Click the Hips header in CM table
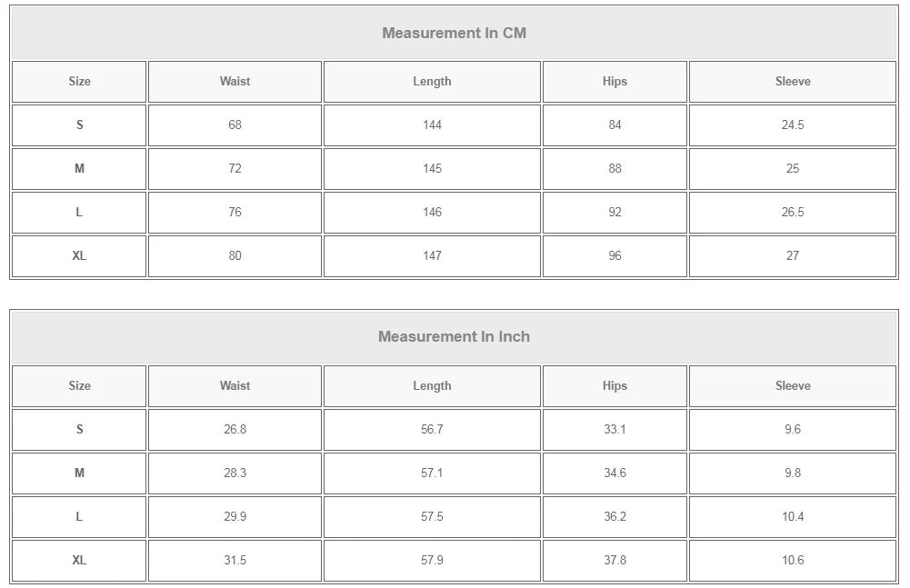The image size is (910, 588). [615, 82]
